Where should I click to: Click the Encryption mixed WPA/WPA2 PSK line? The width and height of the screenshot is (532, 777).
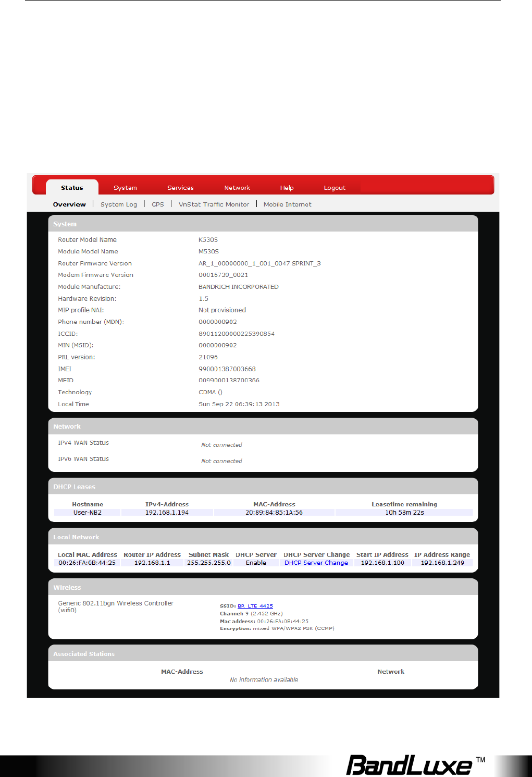tap(277, 628)
